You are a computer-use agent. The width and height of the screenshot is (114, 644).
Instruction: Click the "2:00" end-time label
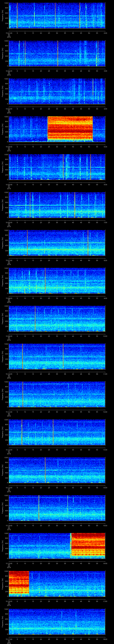point(105,33)
